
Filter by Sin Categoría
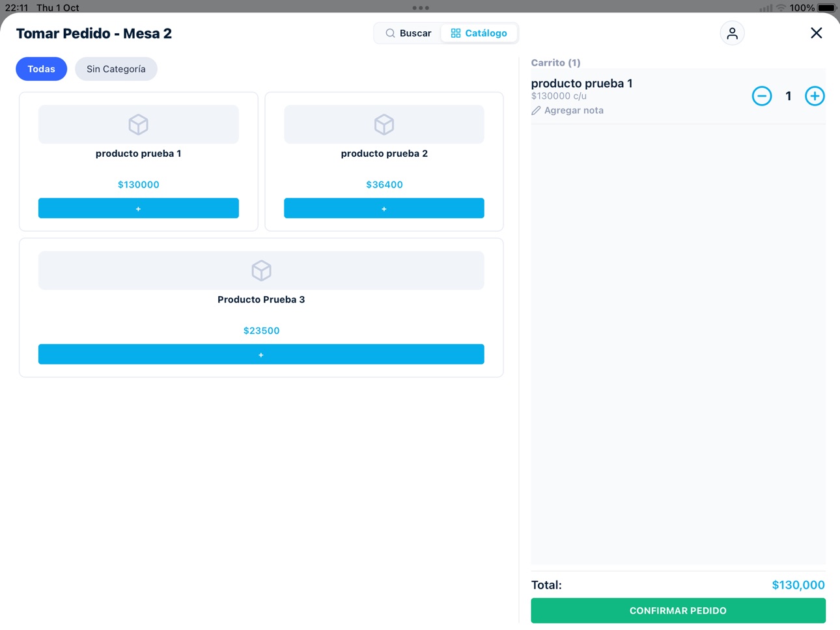tap(116, 69)
